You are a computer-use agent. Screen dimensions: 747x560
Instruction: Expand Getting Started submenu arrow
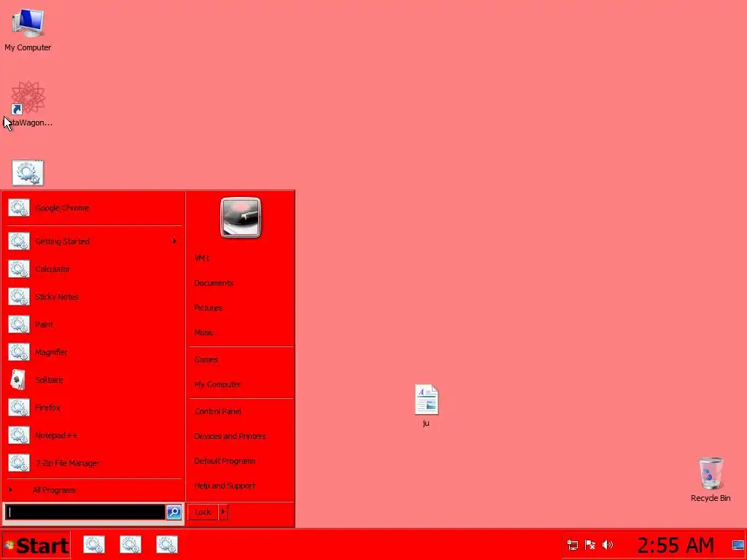[x=175, y=241]
